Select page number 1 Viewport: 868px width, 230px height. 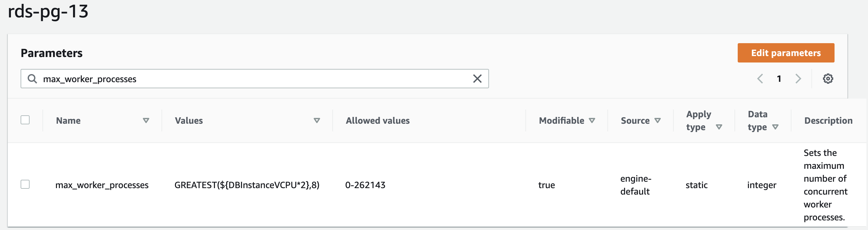(x=779, y=79)
